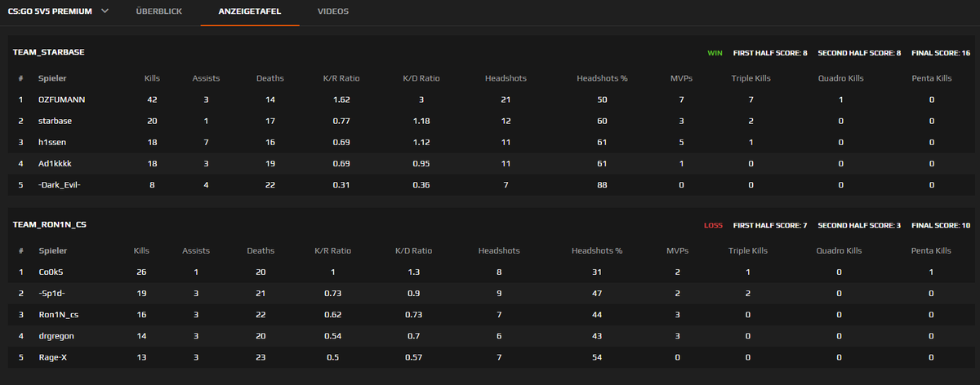This screenshot has width=980, height=385.
Task: Expand the chevron next to CS:GO 5V5 PREMIUM
Action: pyautogui.click(x=105, y=12)
